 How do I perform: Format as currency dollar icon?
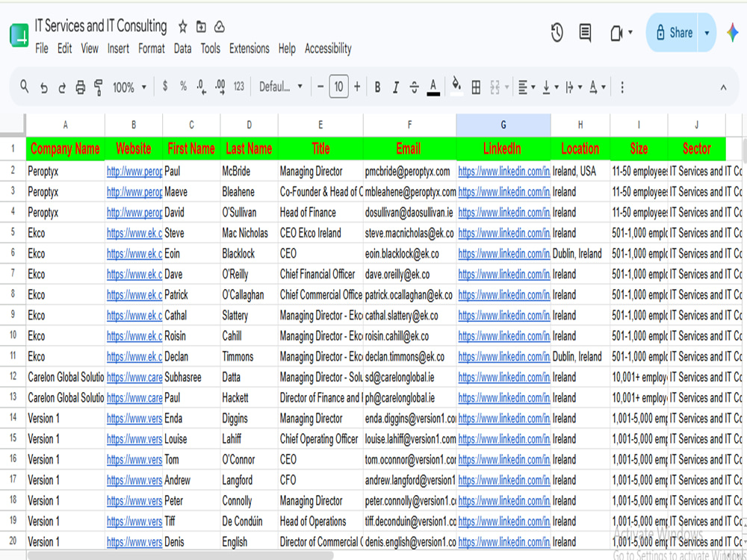(165, 86)
